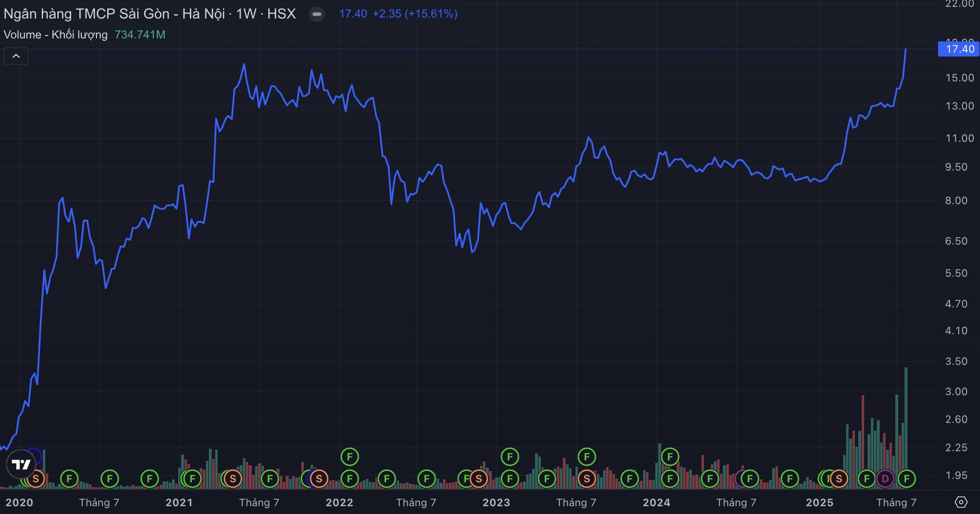Screen dimensions: 980x514
Task: Open the rightmost green F earnings marker
Action: coord(906,479)
